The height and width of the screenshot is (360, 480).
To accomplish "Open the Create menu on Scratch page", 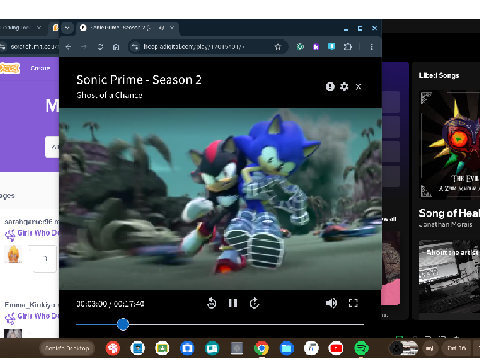I will click(40, 68).
